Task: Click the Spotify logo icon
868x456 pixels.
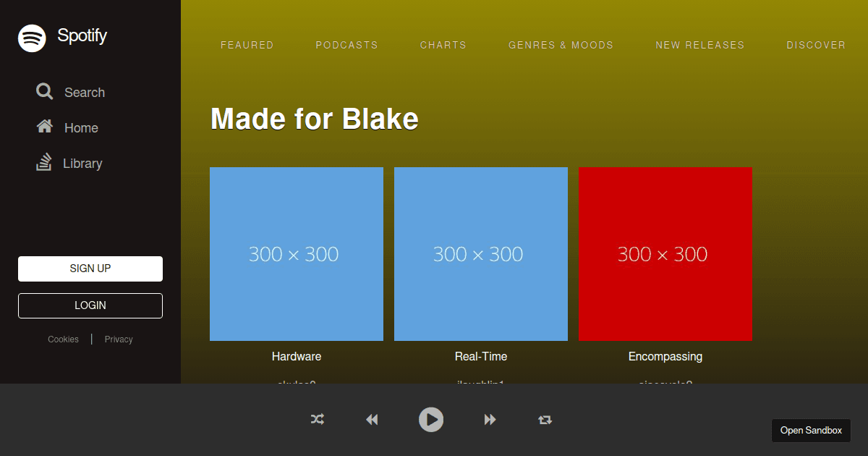Action: pyautogui.click(x=32, y=38)
